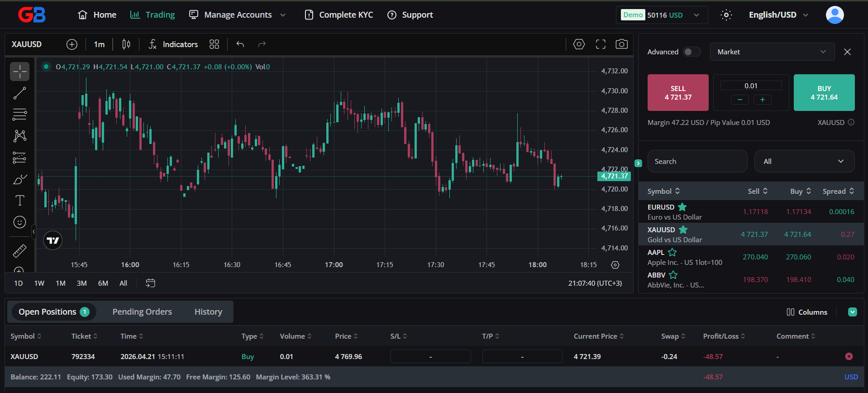View XAUUSD symbol info icon
Image resolution: width=868 pixels, height=393 pixels.
[851, 122]
